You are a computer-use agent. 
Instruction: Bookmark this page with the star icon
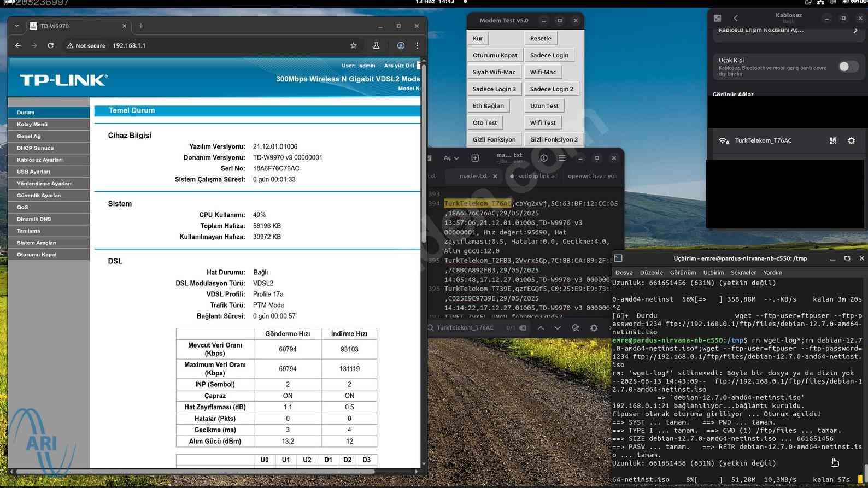pyautogui.click(x=353, y=46)
